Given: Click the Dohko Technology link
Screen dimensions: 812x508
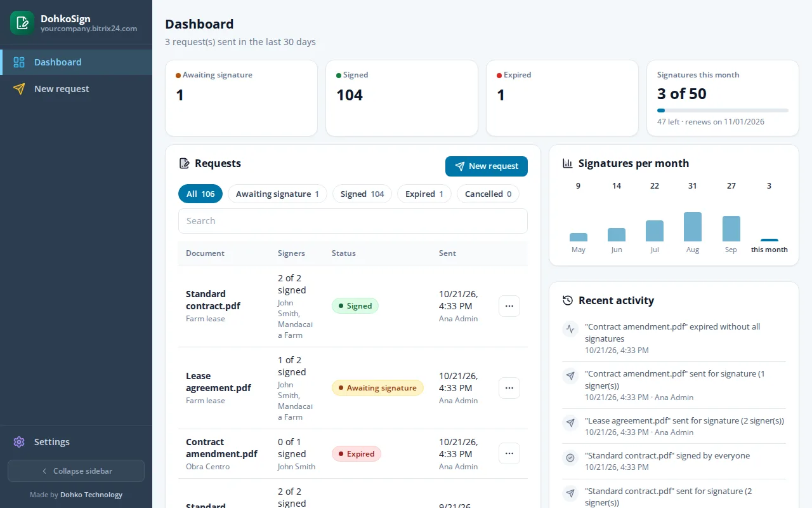Looking at the screenshot, I should point(91,495).
